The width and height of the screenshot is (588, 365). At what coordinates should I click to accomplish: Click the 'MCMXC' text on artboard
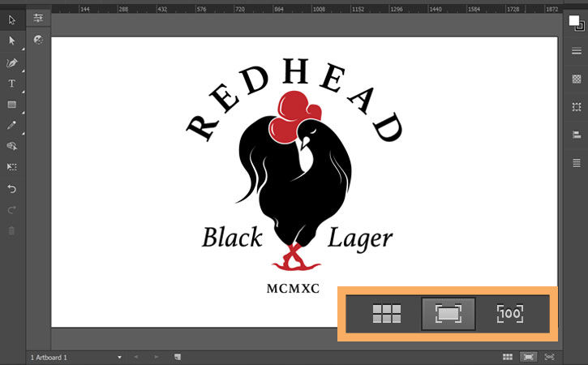click(x=293, y=289)
